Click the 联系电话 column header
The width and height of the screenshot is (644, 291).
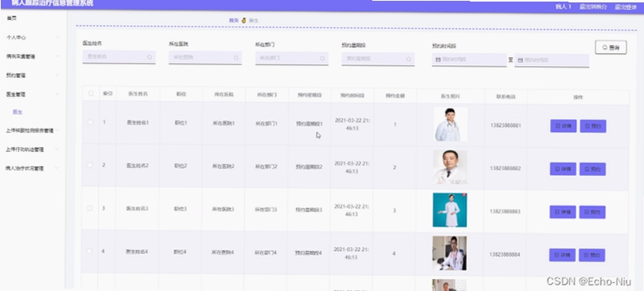point(506,97)
